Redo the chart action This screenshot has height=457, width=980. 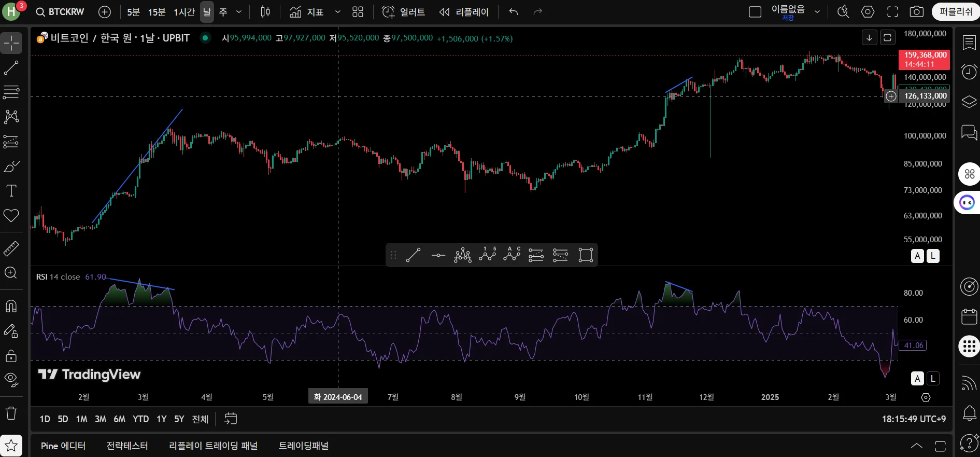tap(538, 12)
